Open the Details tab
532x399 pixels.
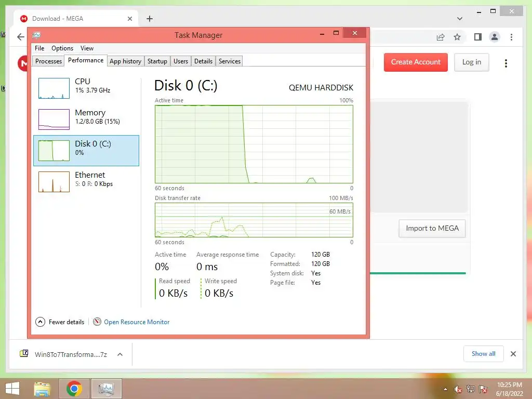(x=203, y=61)
